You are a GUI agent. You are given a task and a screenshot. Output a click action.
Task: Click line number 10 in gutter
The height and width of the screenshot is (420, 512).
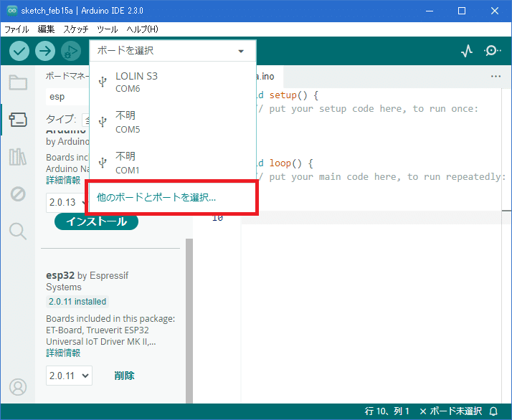tap(217, 218)
